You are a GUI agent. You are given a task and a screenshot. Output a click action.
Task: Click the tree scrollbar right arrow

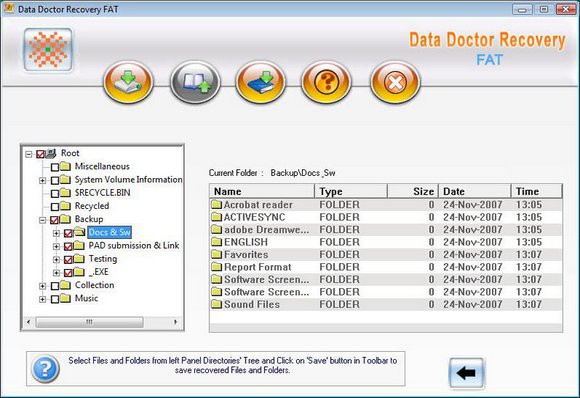click(x=176, y=322)
